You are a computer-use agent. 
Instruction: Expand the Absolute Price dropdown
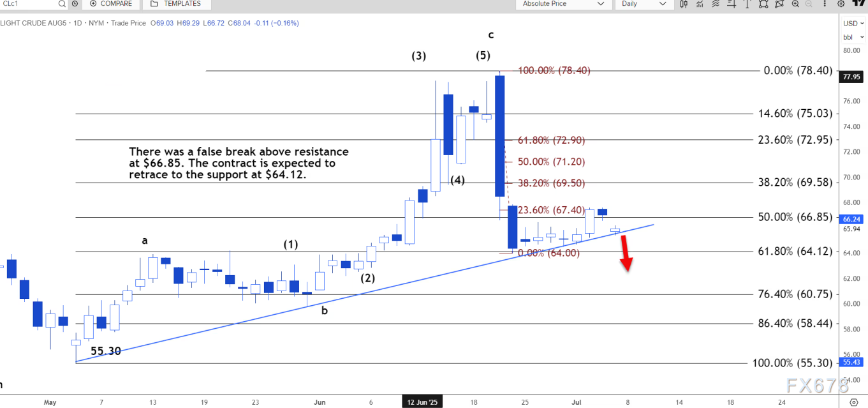[x=562, y=4]
